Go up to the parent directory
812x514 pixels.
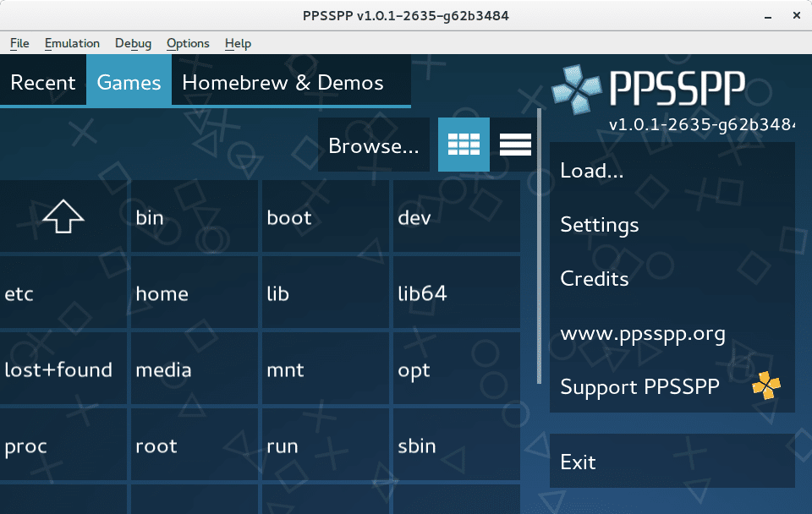(63, 216)
